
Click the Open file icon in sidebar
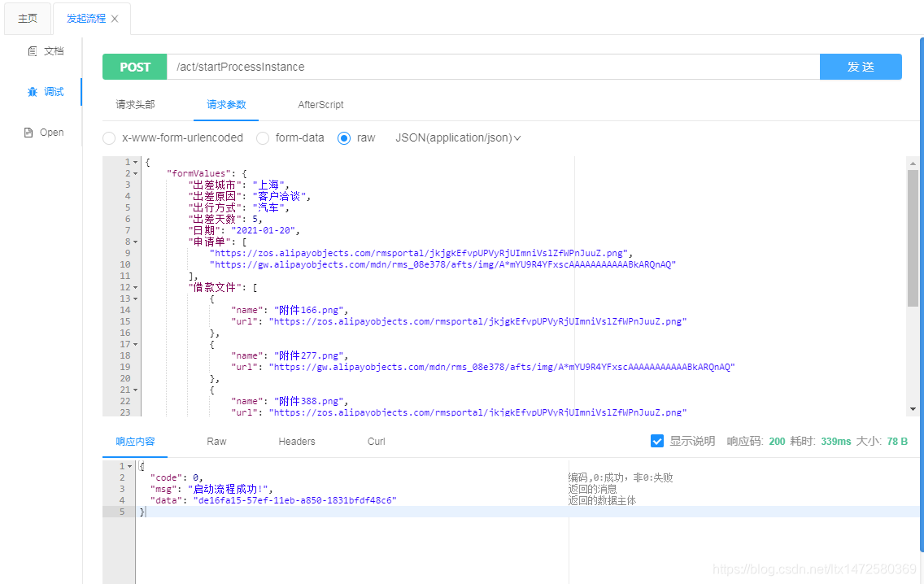28,132
